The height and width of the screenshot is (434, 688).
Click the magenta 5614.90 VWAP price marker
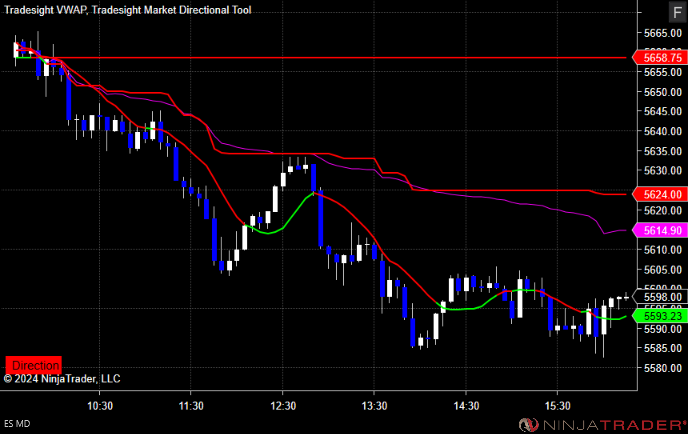pyautogui.click(x=660, y=230)
